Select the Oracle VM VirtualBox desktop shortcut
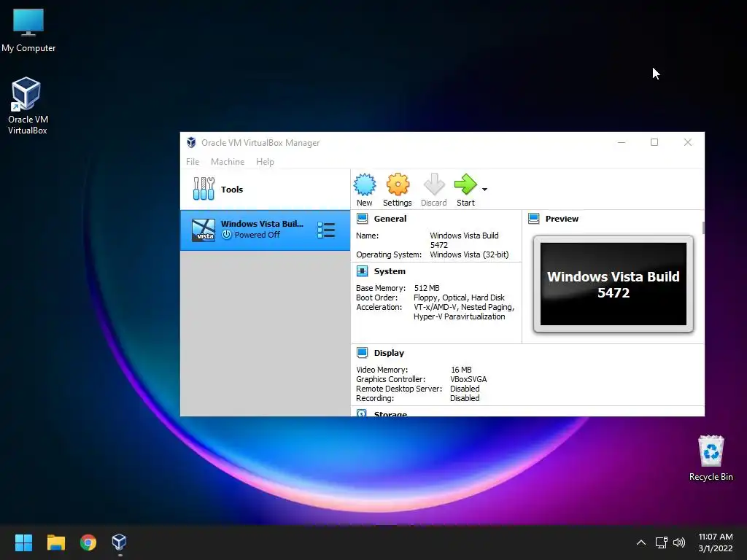The width and height of the screenshot is (747, 560). pos(27,106)
